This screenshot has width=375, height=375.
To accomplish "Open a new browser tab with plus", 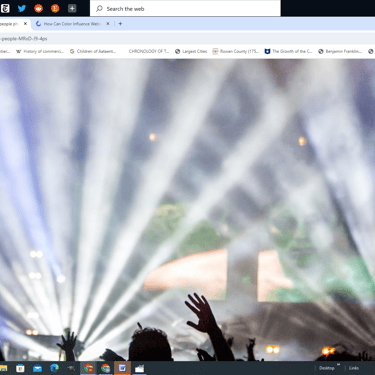I will tap(120, 24).
